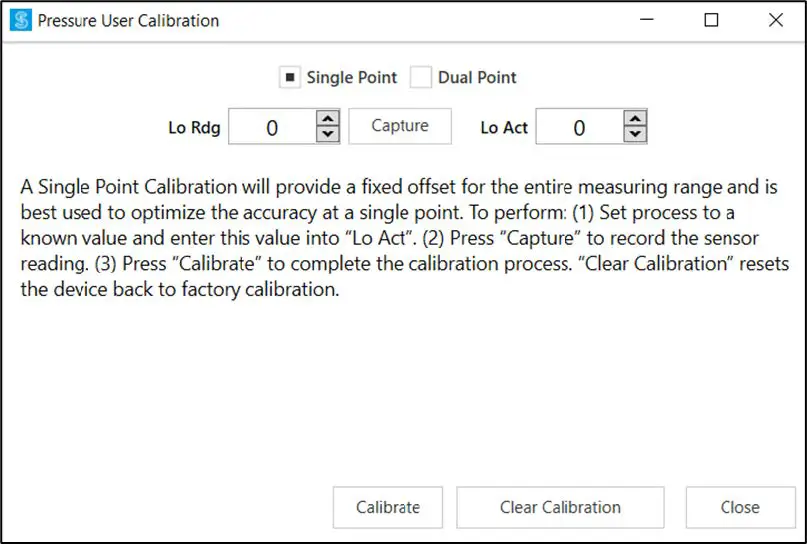
Task: Click the Lo Rdg label
Action: point(194,128)
